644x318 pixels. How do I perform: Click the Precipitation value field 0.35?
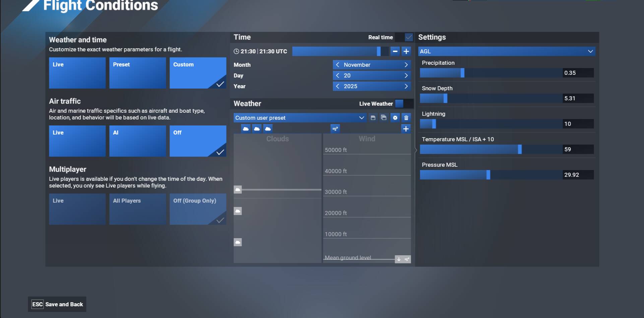click(578, 73)
